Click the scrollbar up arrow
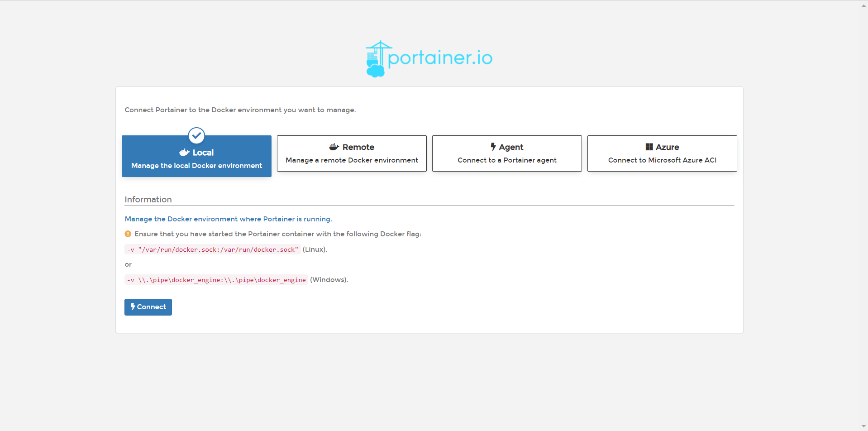The width and height of the screenshot is (868, 431). pos(863,5)
